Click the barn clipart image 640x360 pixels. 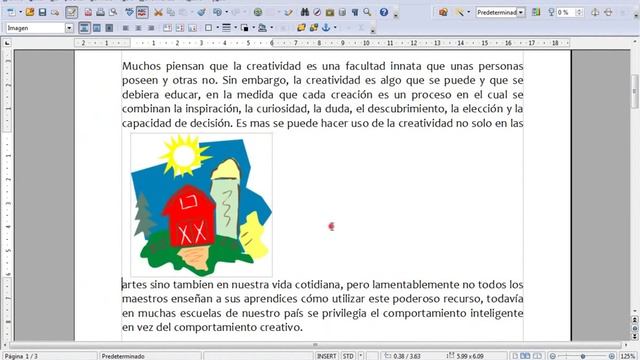point(201,205)
